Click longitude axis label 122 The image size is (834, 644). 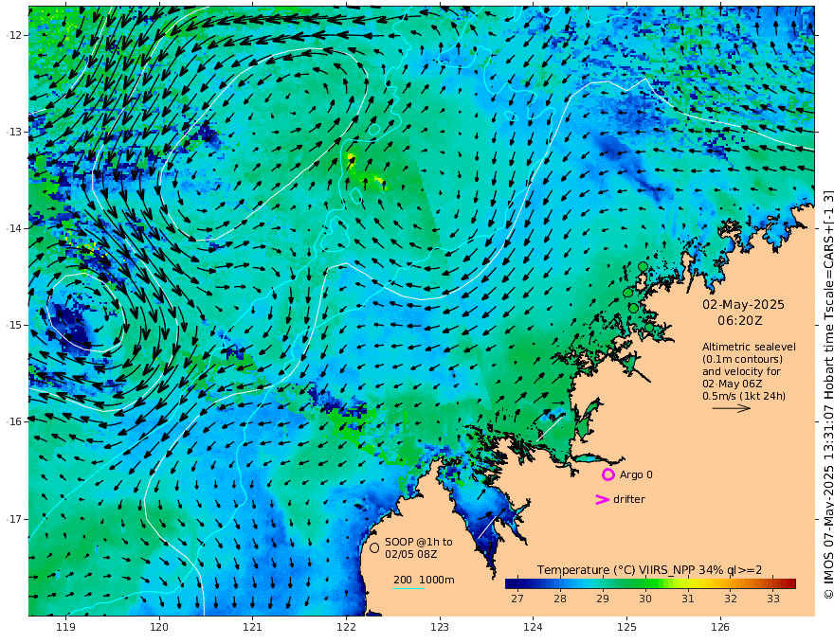[x=346, y=627]
